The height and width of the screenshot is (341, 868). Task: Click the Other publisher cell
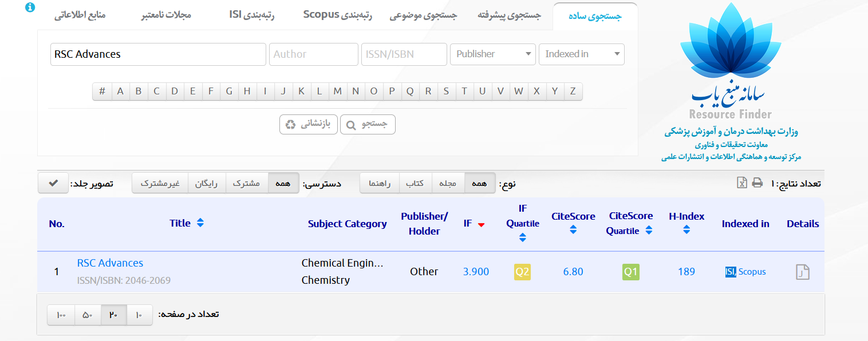point(424,272)
